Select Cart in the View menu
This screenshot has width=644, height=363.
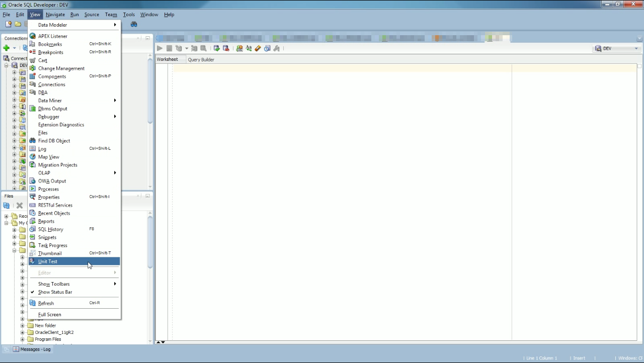pyautogui.click(x=74, y=60)
